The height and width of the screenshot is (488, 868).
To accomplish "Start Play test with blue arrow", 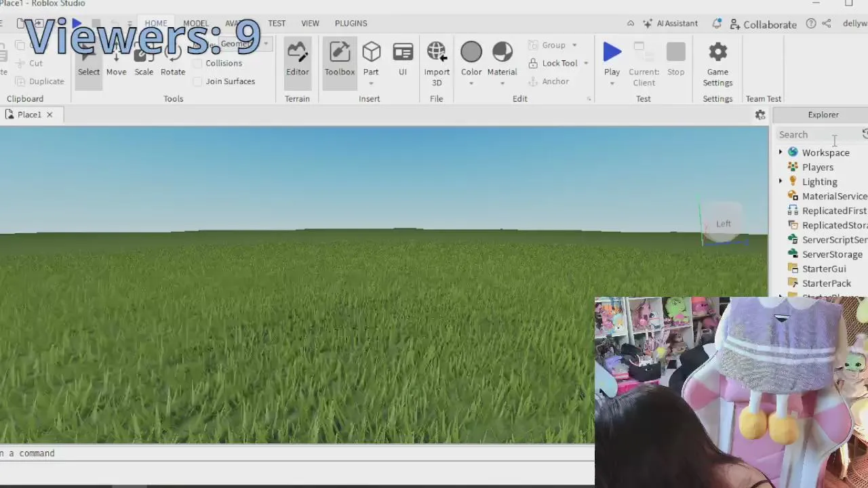I will pos(612,52).
